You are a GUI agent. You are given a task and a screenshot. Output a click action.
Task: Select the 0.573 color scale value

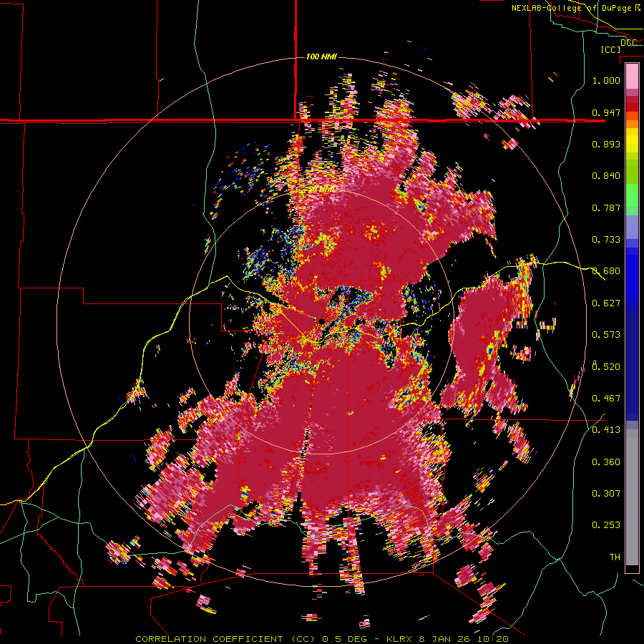tap(606, 335)
